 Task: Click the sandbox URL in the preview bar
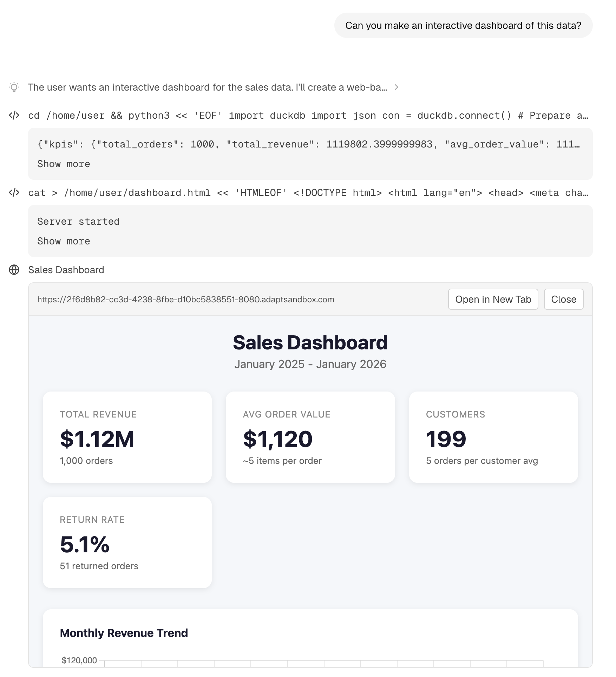click(x=185, y=300)
